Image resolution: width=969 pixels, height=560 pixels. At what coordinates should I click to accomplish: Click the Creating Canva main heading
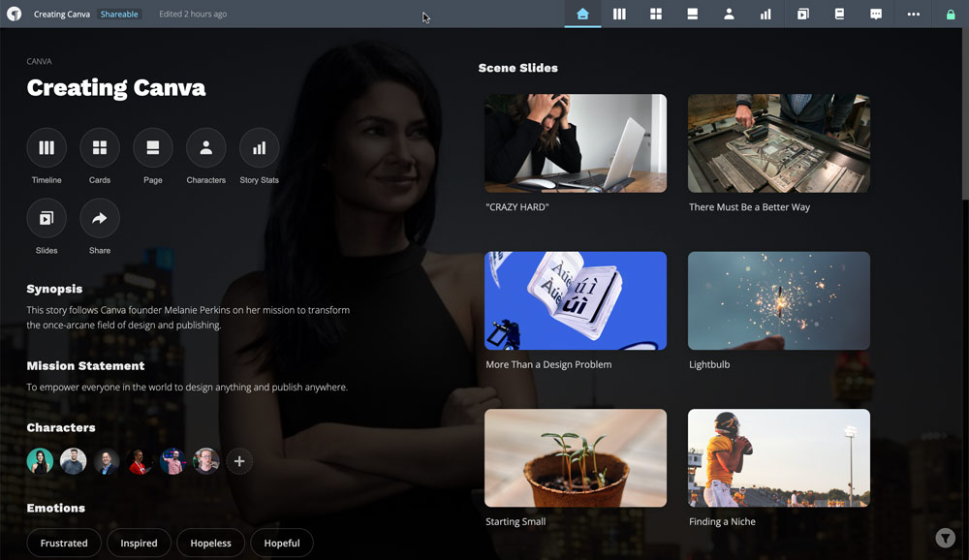[x=116, y=88]
